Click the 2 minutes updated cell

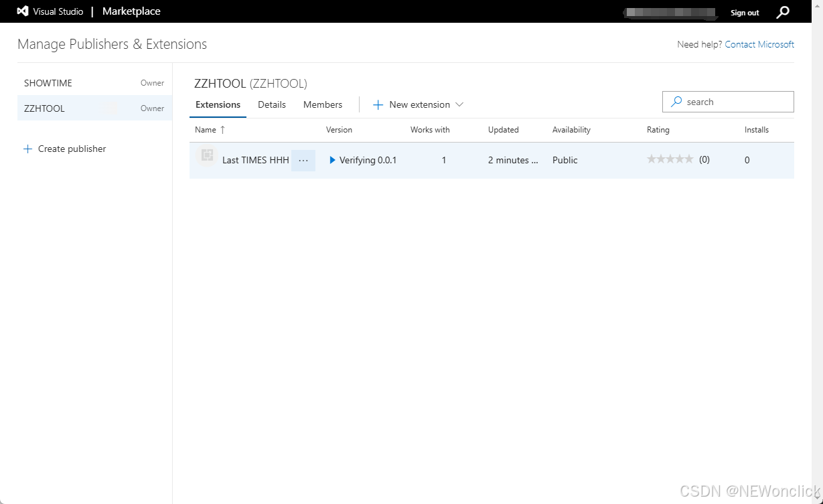[513, 160]
